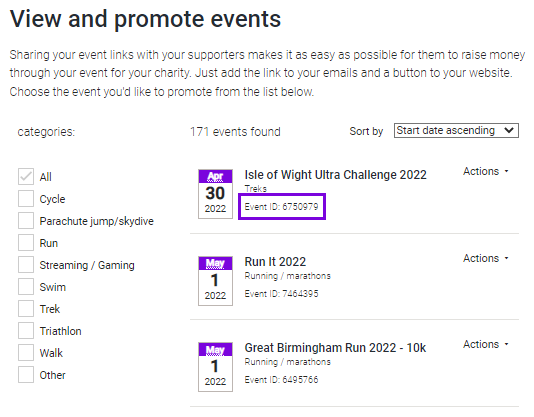Open the Run It 2022 event title
The height and width of the screenshot is (417, 534).
tap(275, 262)
